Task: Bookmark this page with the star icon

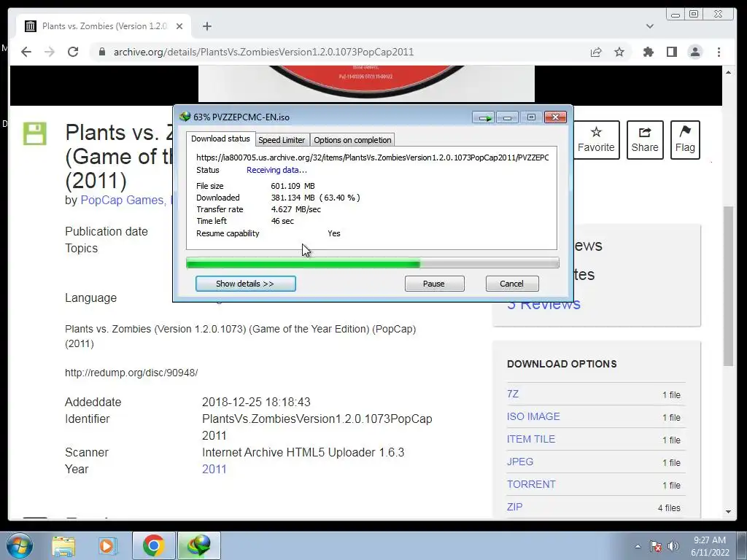Action: [x=619, y=52]
